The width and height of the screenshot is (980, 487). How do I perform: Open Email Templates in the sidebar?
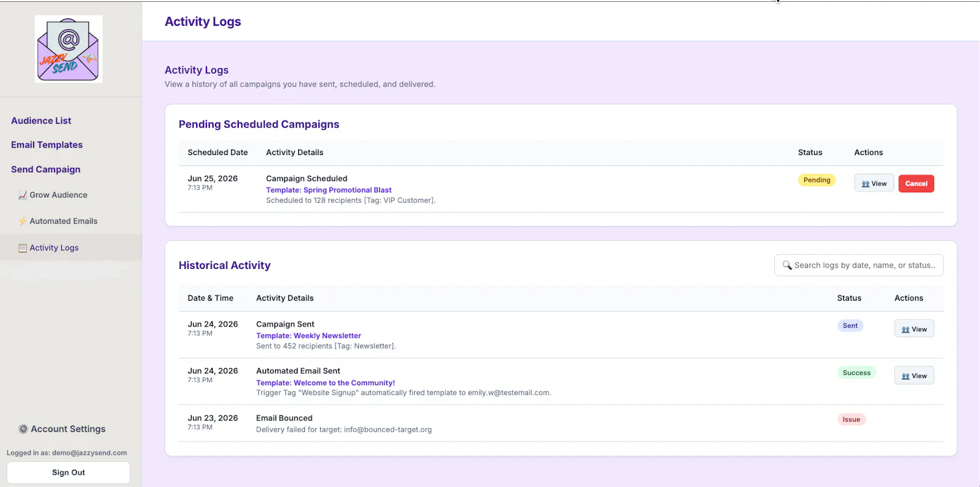(47, 145)
